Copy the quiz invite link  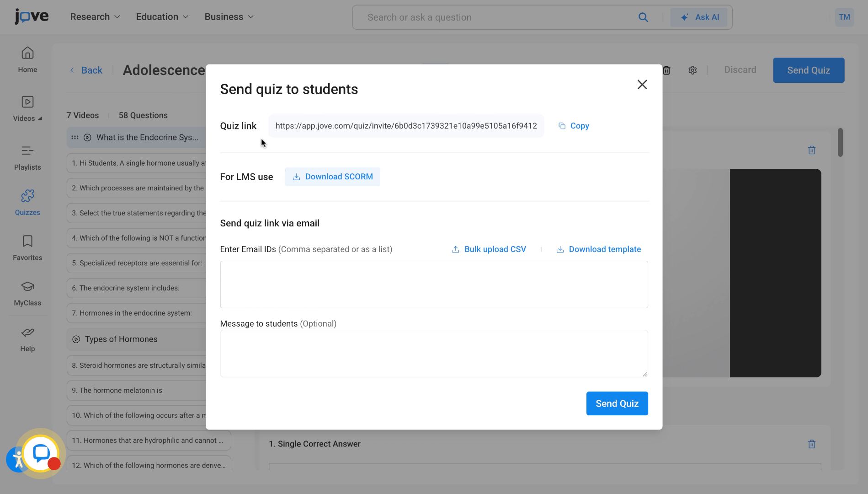(x=574, y=126)
